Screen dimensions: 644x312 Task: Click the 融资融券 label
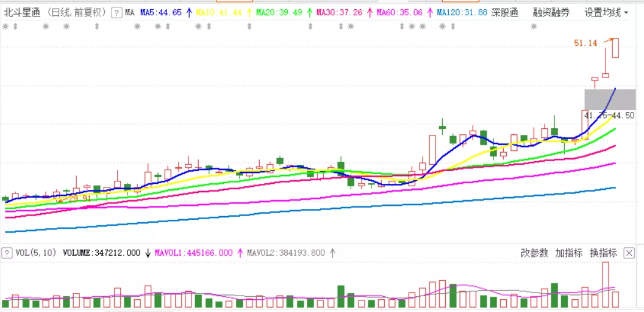coord(551,13)
